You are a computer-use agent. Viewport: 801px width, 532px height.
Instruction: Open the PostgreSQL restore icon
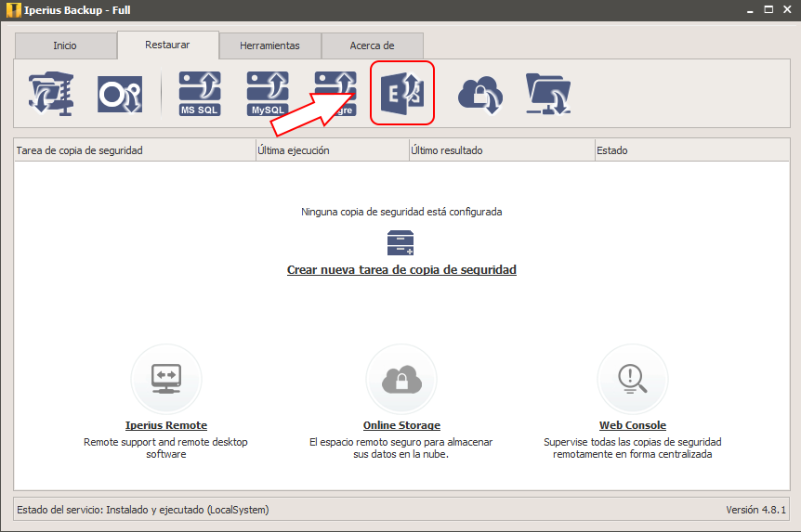[335, 94]
